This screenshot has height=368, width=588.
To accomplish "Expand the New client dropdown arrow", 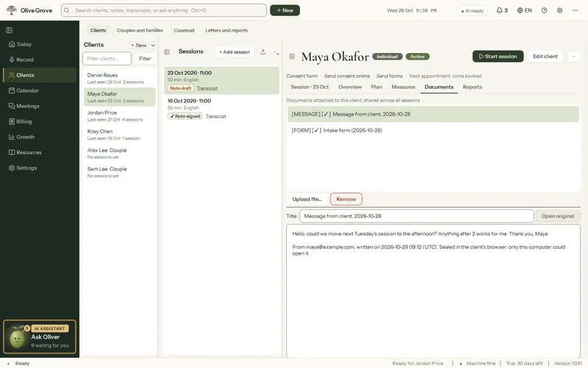I will coord(153,45).
